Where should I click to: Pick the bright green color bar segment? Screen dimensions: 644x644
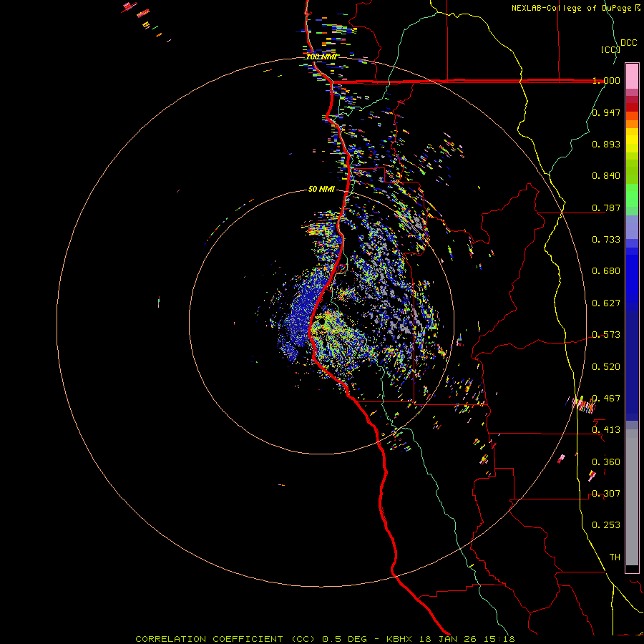(632, 195)
